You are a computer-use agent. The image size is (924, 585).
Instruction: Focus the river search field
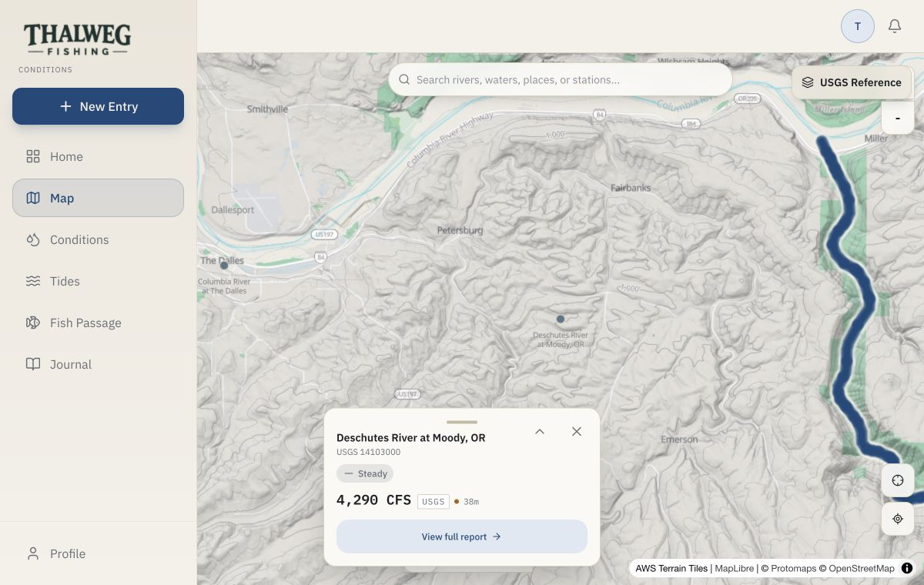561,79
